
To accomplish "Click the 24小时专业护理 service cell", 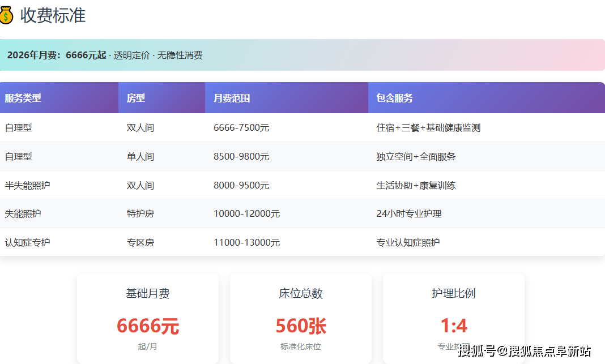I will point(408,214).
